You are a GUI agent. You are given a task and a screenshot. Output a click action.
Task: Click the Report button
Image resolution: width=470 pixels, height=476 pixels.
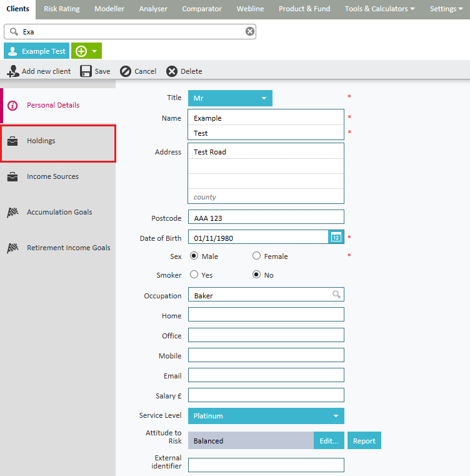click(x=364, y=440)
